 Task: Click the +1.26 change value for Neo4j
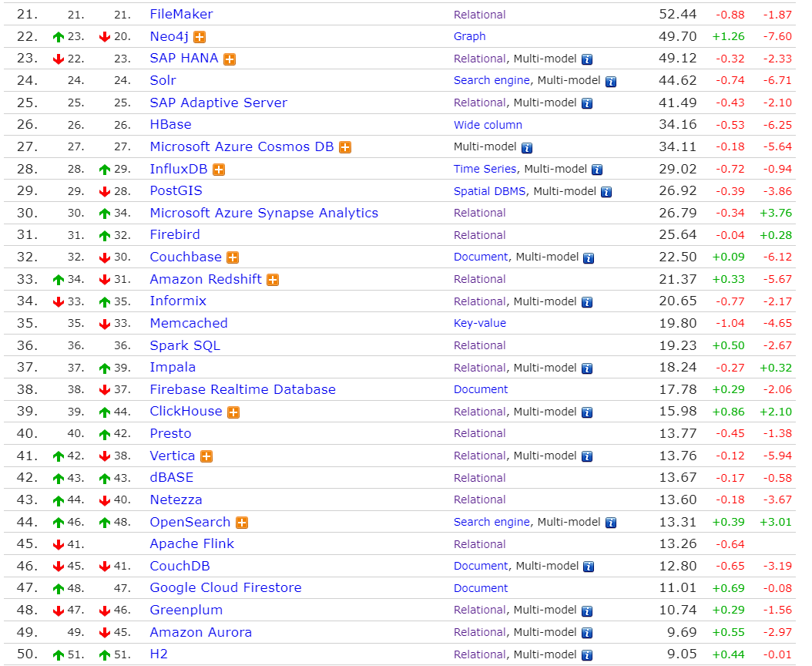(x=729, y=36)
